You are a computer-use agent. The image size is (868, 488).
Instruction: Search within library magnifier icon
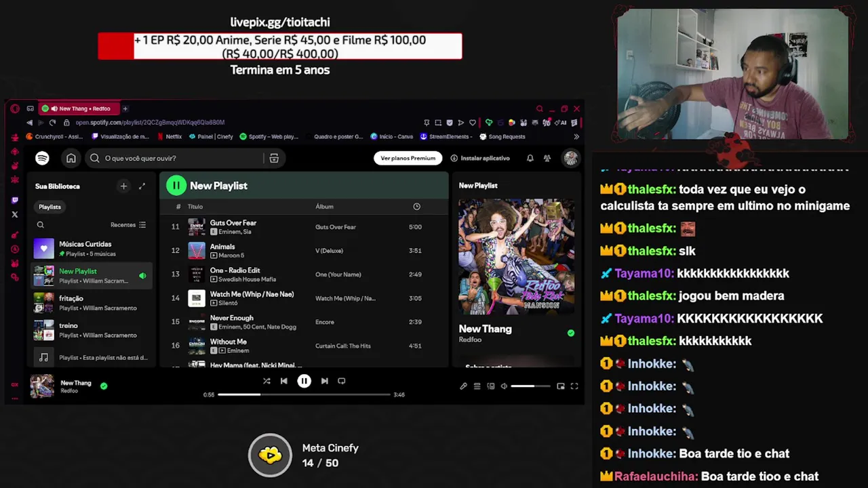click(x=41, y=225)
